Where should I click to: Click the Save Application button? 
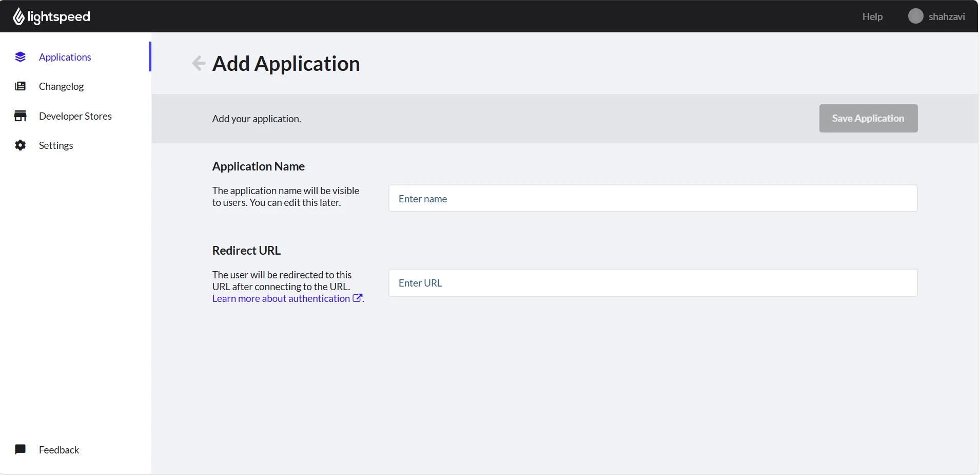tap(868, 119)
